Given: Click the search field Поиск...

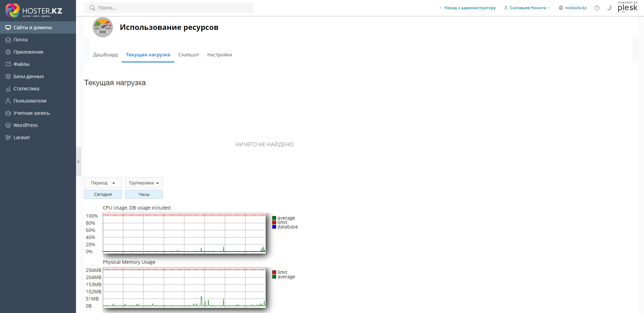Looking at the screenshot, I should coord(169,8).
